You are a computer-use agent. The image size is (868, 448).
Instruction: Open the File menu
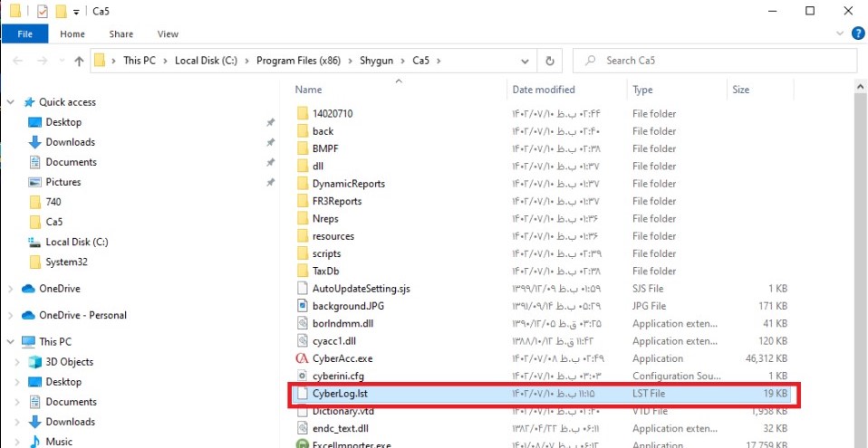pyautogui.click(x=25, y=33)
